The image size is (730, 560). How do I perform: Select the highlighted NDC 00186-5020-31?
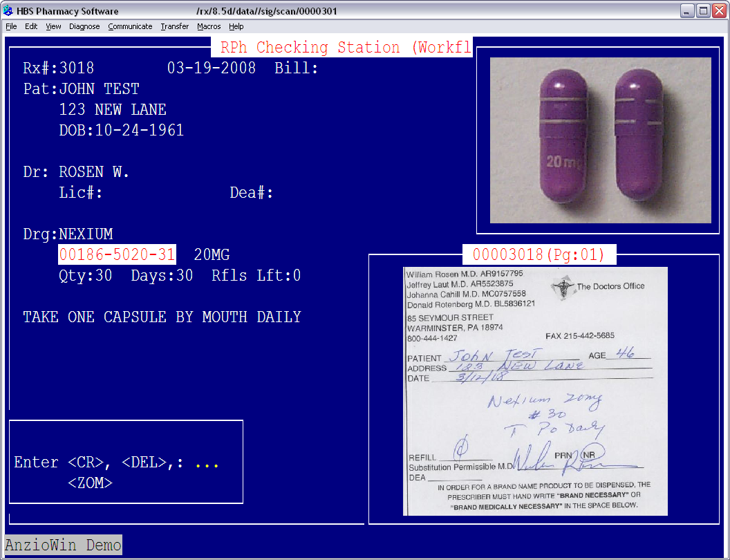[x=117, y=254]
